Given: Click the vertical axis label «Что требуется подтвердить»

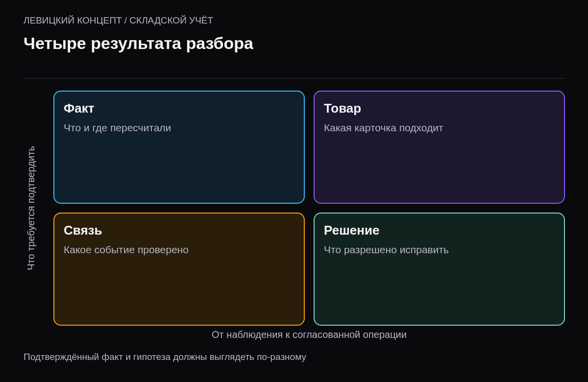Looking at the screenshot, I should [x=31, y=208].
